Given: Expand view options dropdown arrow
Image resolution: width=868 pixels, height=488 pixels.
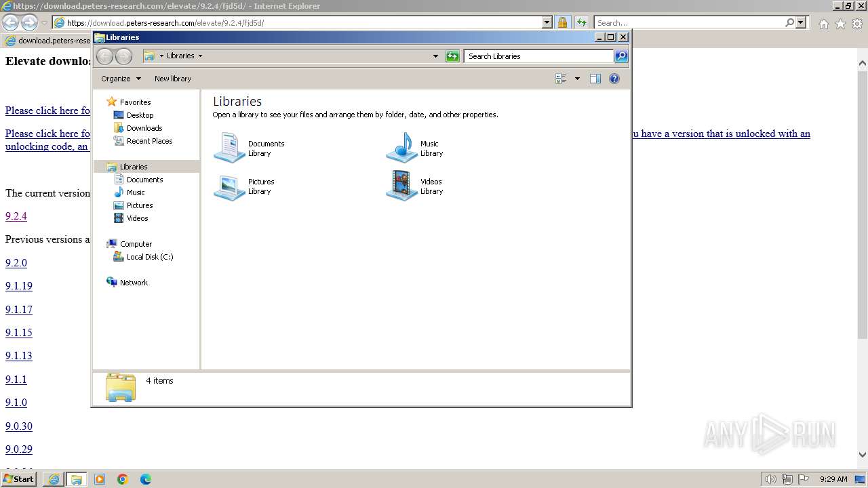Looking at the screenshot, I should click(x=577, y=79).
